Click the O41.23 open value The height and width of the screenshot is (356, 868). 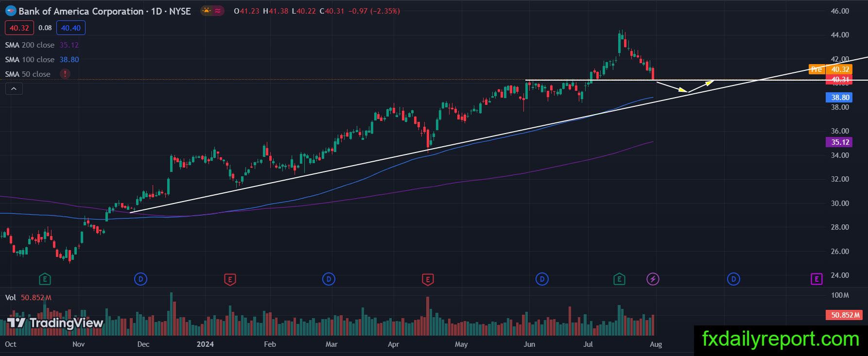point(246,11)
